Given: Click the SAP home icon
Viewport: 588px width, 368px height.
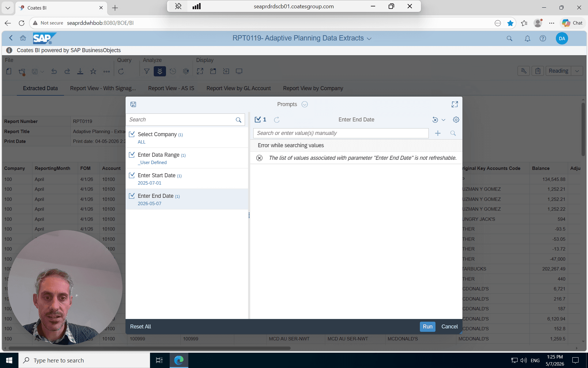Looking at the screenshot, I should (23, 38).
